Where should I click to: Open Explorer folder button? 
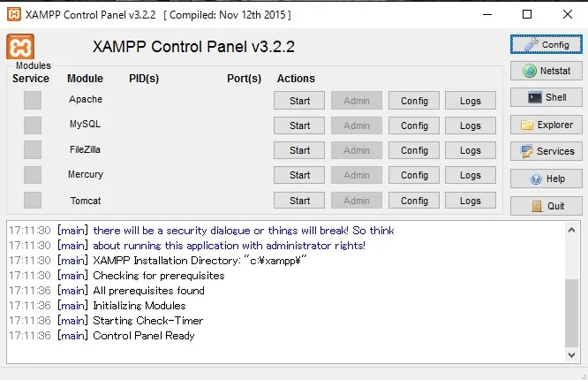point(546,125)
